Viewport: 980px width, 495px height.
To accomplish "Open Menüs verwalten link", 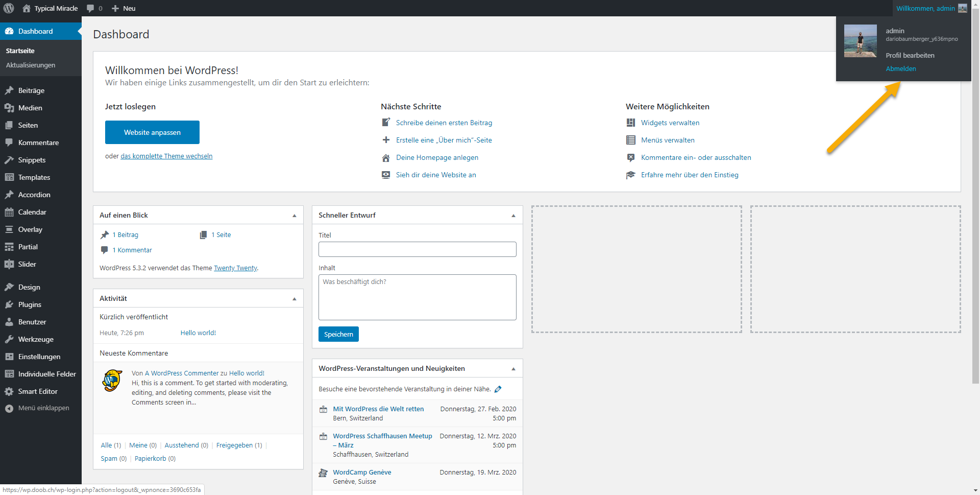I will click(x=668, y=140).
